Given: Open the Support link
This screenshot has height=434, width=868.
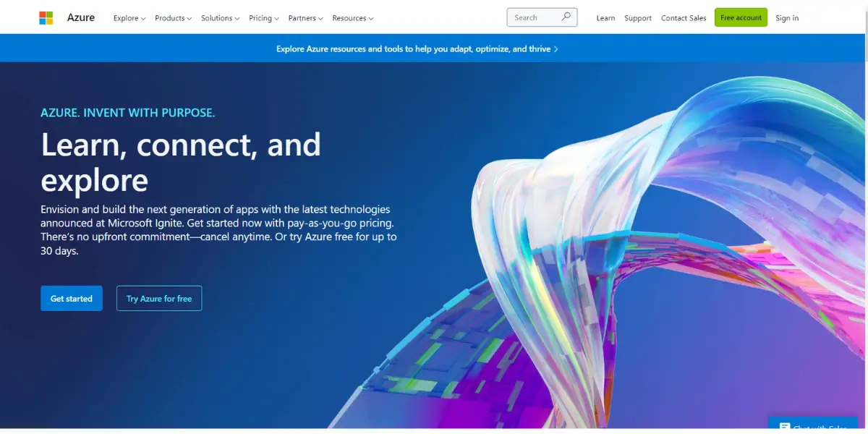Looking at the screenshot, I should pyautogui.click(x=638, y=18).
